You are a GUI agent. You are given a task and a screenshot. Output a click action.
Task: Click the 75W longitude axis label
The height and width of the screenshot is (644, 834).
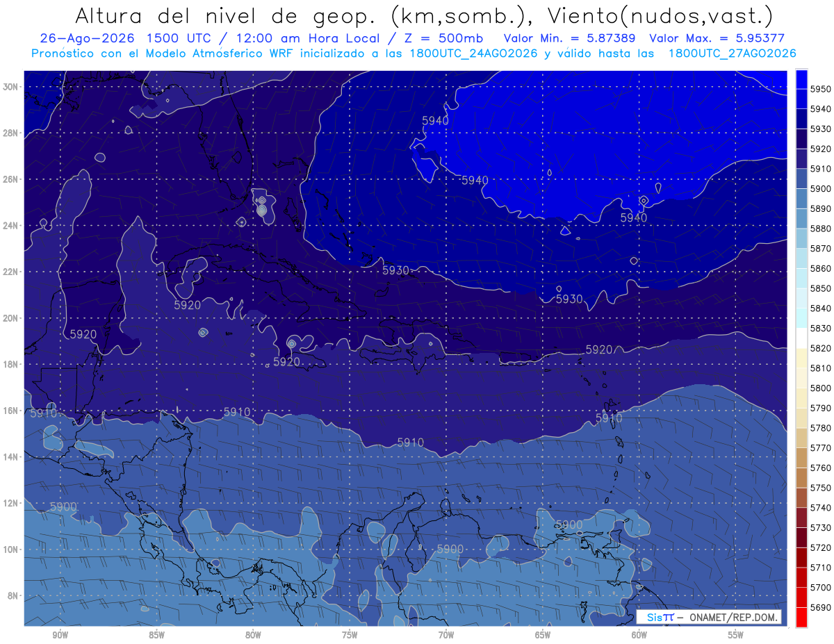pos(350,635)
